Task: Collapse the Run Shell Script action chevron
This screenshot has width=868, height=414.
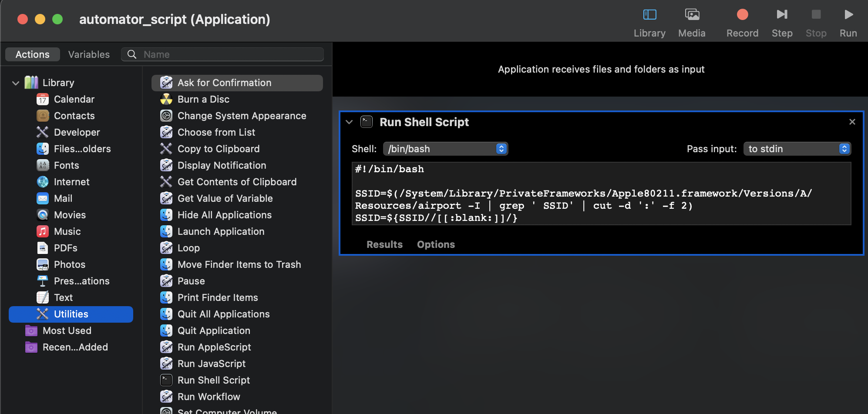Action: 349,122
